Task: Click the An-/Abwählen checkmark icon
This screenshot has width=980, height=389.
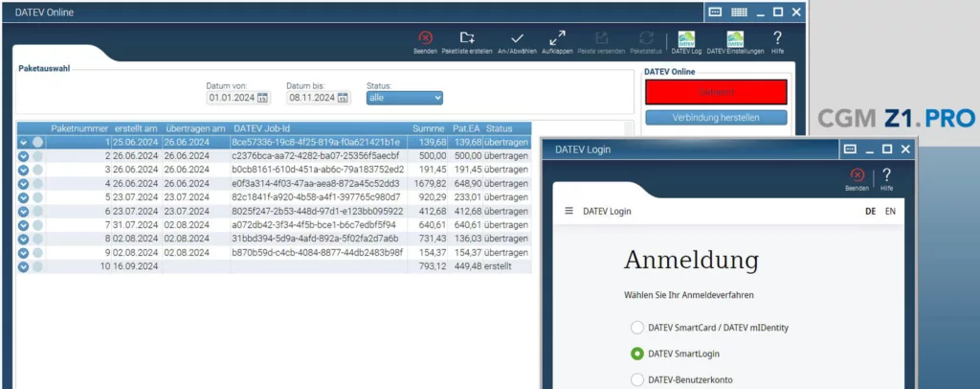Action: [517, 38]
